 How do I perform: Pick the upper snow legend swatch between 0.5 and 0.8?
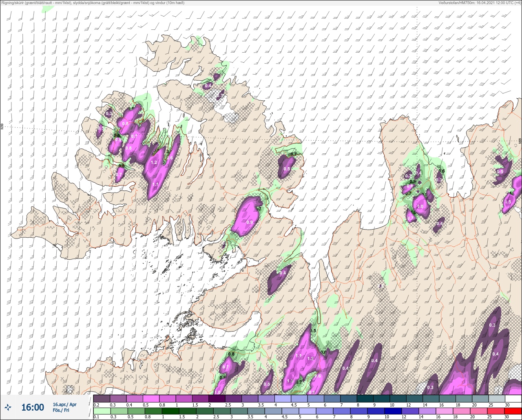(151, 398)
